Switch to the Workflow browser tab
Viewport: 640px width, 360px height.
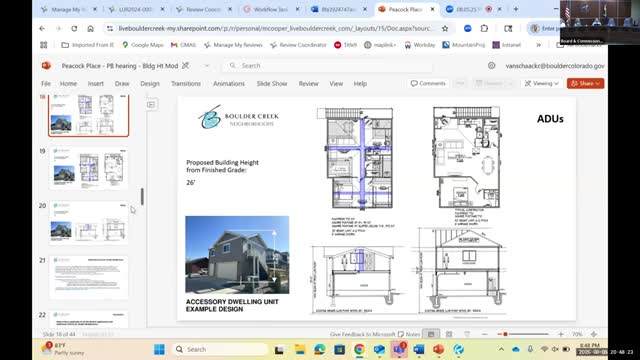click(271, 9)
